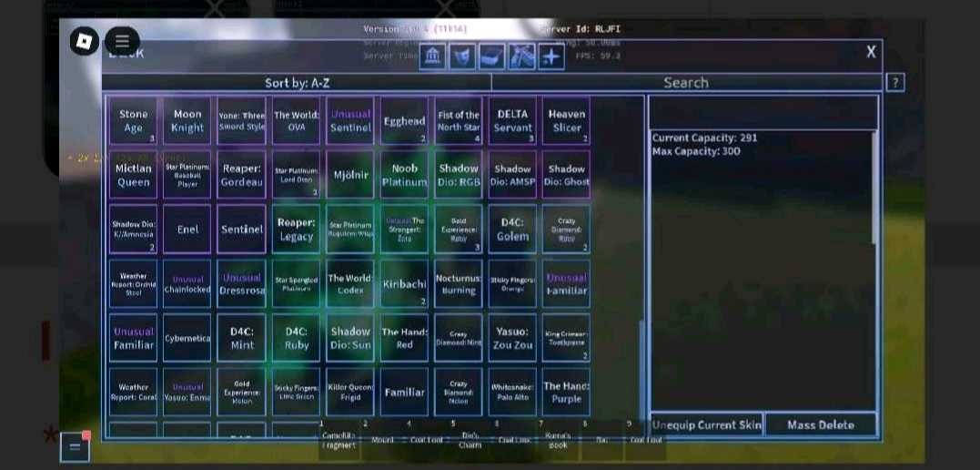
Task: Select the D4C: Ruby skin
Action: [x=297, y=338]
